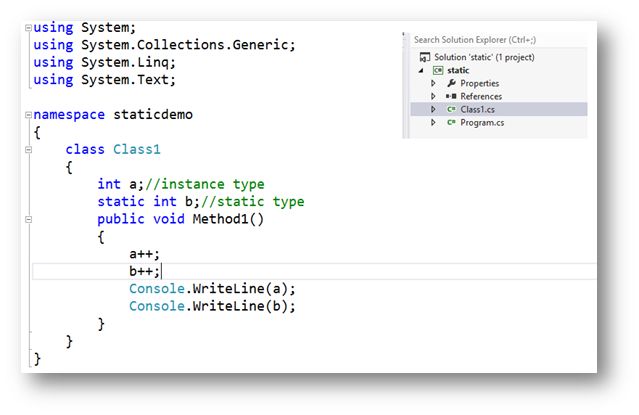Open Class1.cs file
The image size is (639, 415).
tap(478, 110)
